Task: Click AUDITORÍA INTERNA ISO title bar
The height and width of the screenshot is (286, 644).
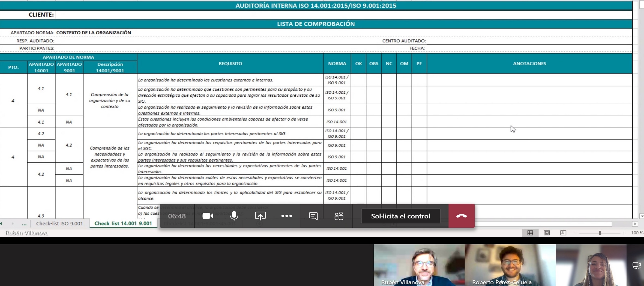Action: click(316, 6)
